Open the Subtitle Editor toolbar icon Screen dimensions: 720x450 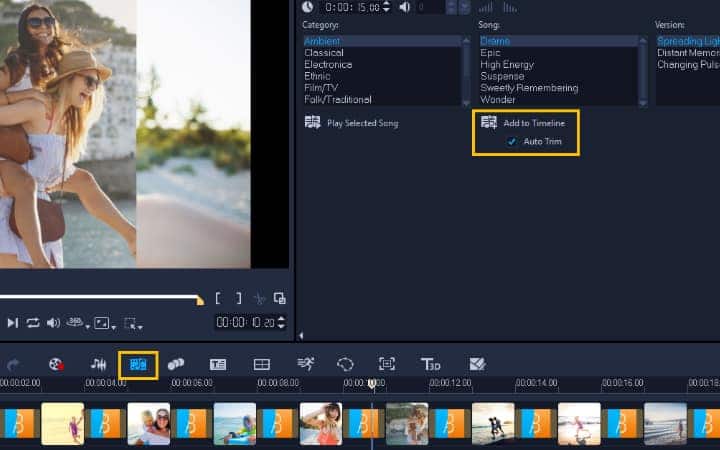tap(218, 364)
